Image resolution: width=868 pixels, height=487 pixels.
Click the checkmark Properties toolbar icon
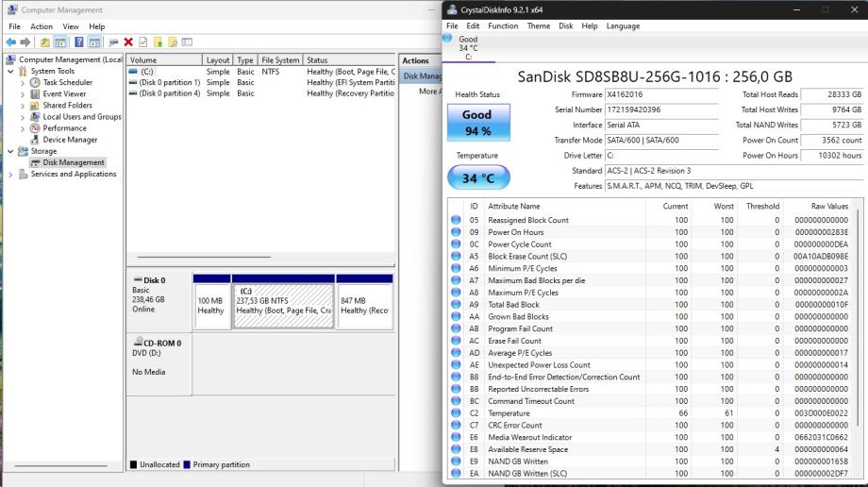pyautogui.click(x=142, y=42)
